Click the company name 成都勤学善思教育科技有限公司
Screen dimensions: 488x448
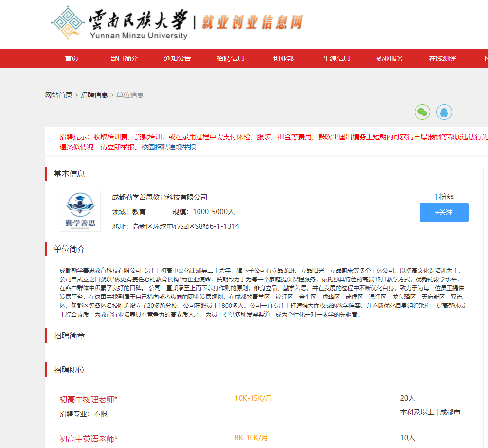160,197
